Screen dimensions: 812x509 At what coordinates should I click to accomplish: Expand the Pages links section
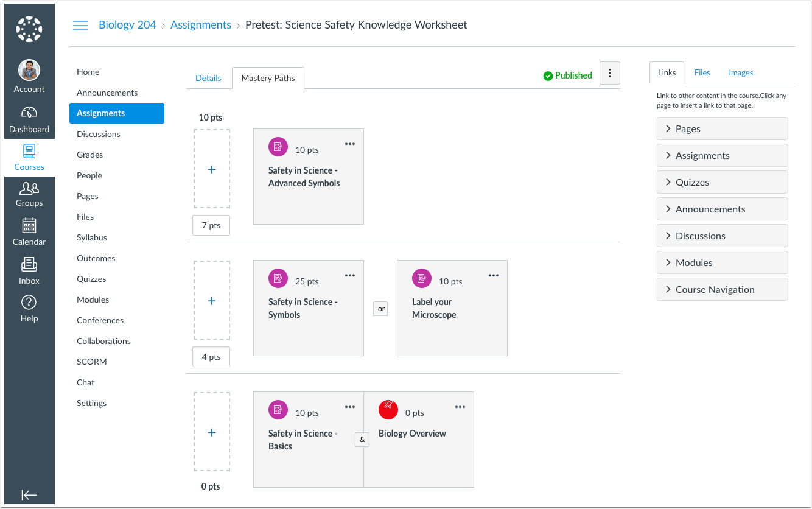click(x=722, y=128)
